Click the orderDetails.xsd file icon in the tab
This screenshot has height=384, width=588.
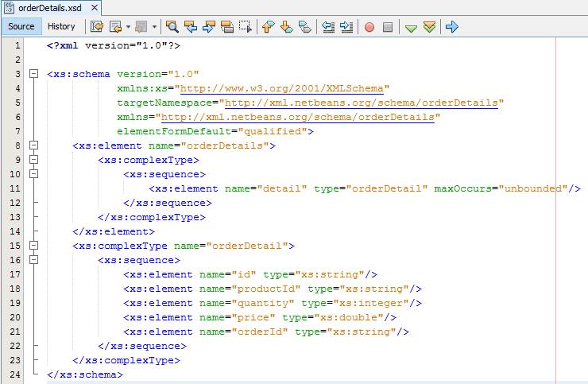coord(9,7)
